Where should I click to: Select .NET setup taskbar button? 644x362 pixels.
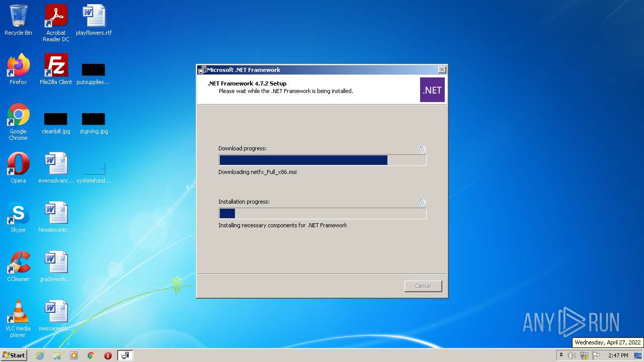(125, 355)
